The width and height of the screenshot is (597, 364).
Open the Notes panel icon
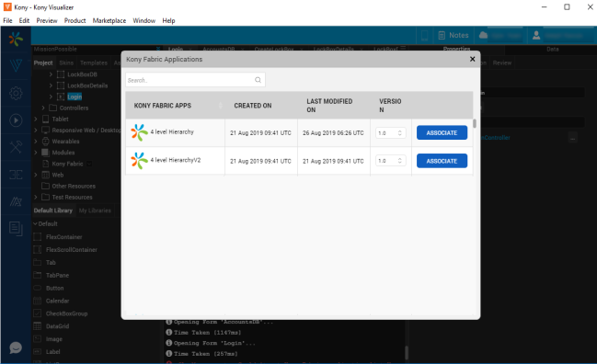pyautogui.click(x=442, y=35)
